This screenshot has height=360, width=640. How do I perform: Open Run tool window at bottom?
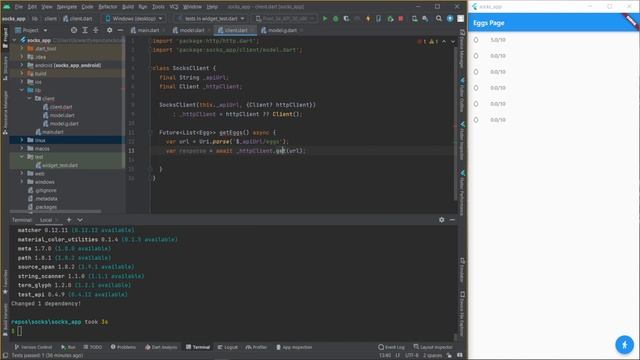point(68,347)
